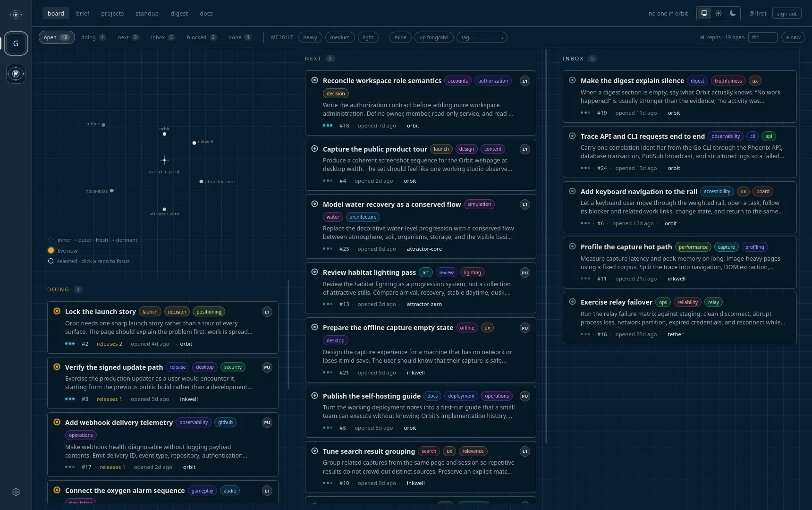This screenshot has width=812, height=510.
Task: Select the inkwell node on the orbit map
Action: coord(194,143)
